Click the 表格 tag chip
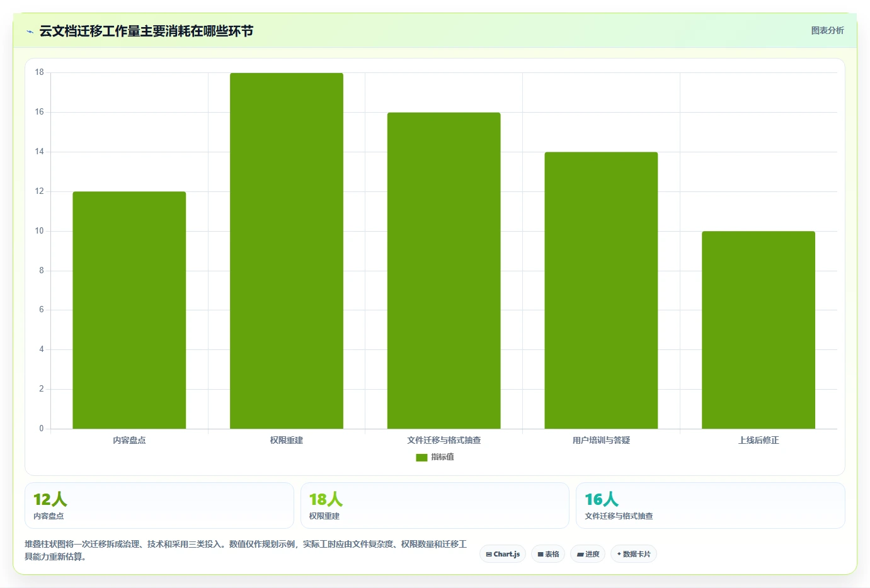The image size is (870, 588). point(548,554)
